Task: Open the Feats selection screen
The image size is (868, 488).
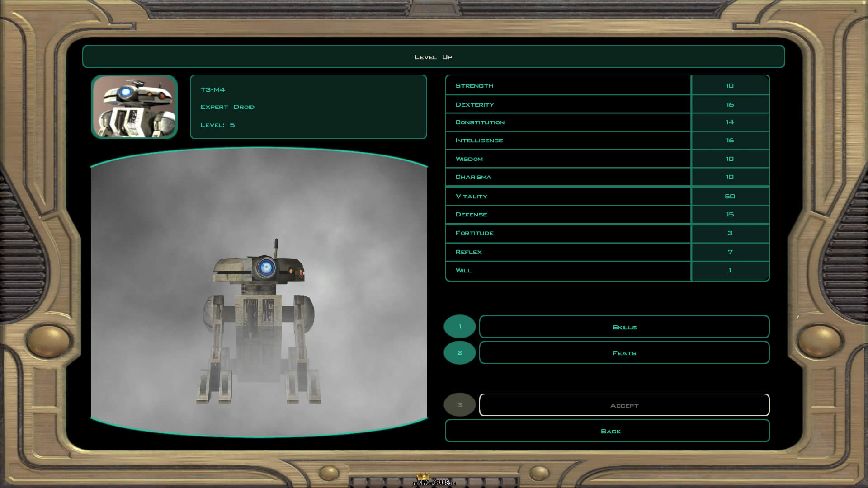Action: (624, 353)
